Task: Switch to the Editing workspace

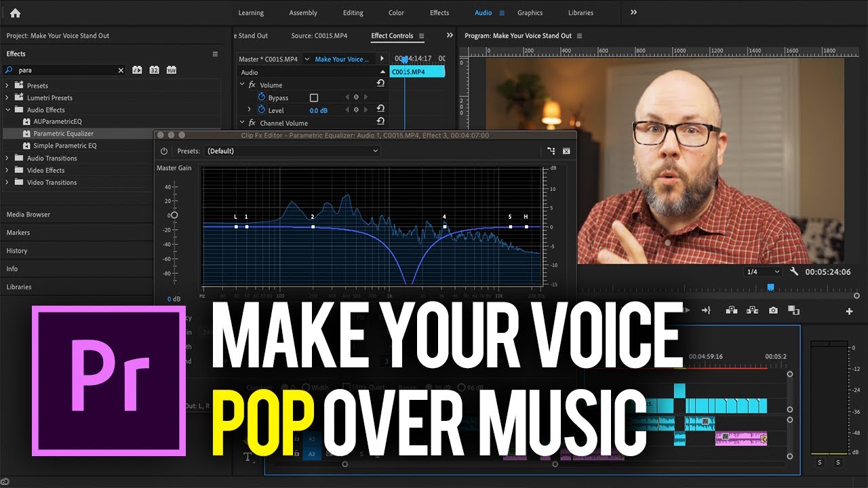Action: [353, 12]
